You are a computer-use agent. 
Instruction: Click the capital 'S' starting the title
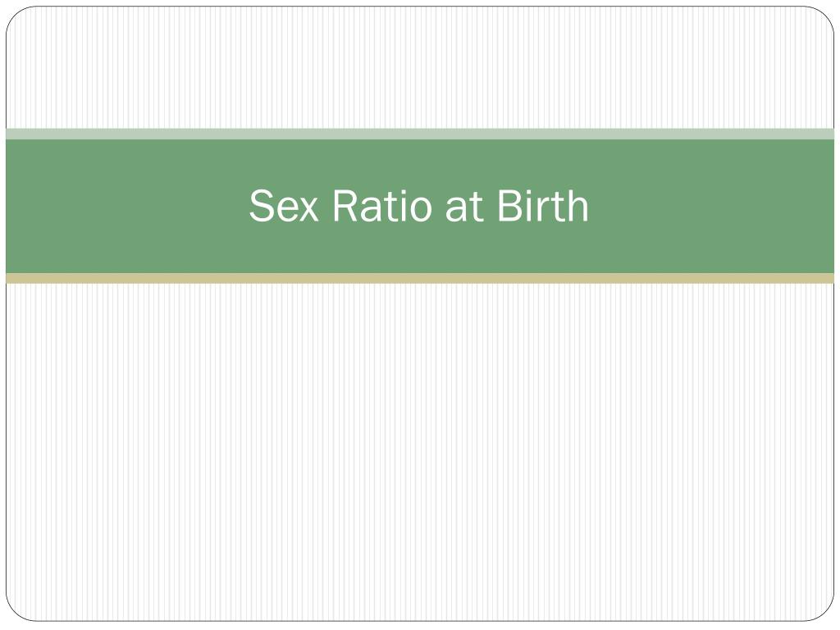coord(262,206)
